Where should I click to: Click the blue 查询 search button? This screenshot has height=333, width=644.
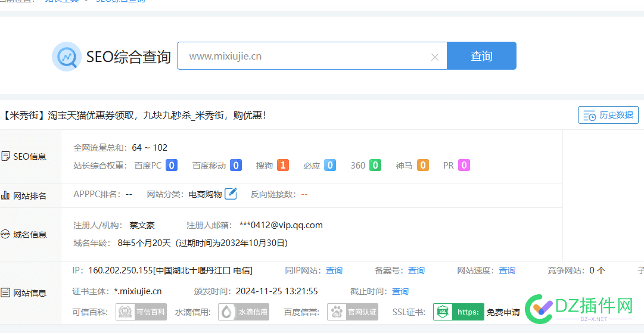click(481, 56)
